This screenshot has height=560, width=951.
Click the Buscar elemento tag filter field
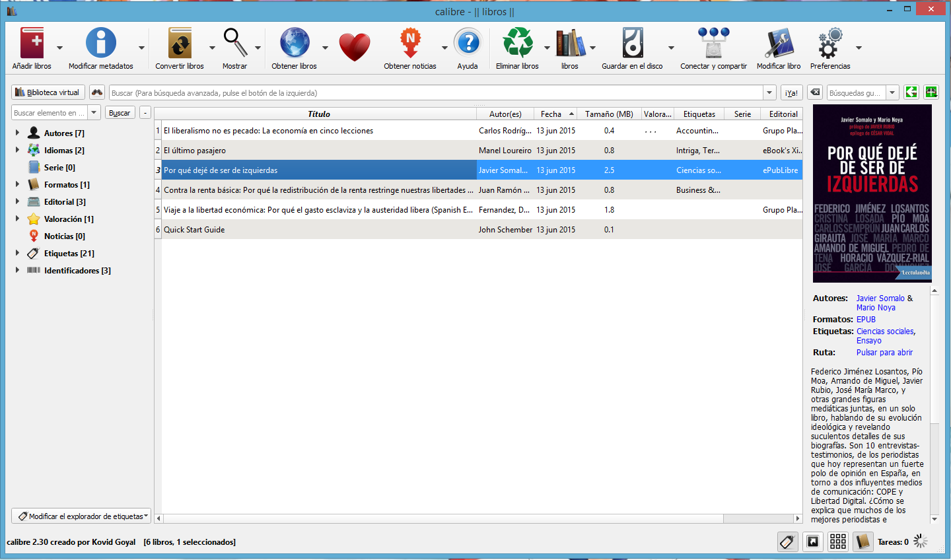point(50,113)
